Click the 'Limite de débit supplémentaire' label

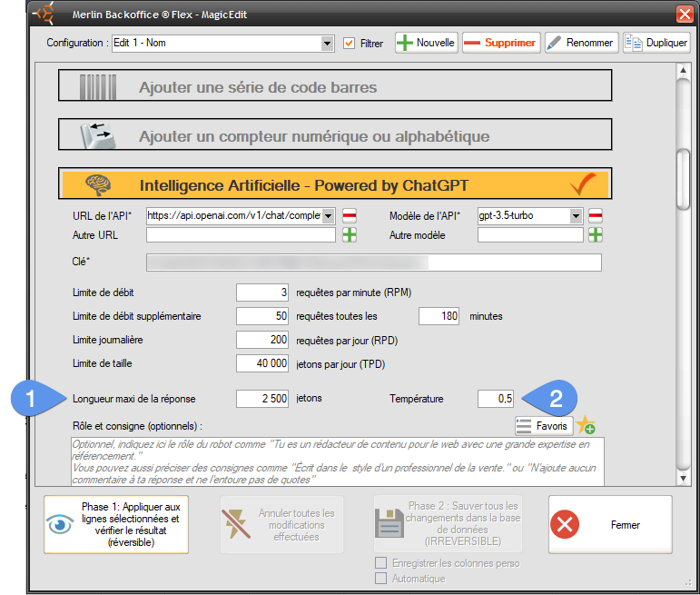(136, 316)
